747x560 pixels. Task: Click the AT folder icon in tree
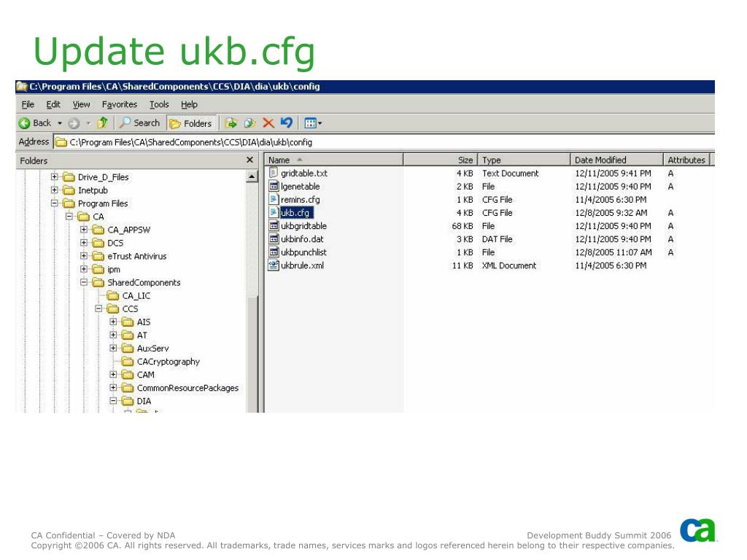point(128,335)
